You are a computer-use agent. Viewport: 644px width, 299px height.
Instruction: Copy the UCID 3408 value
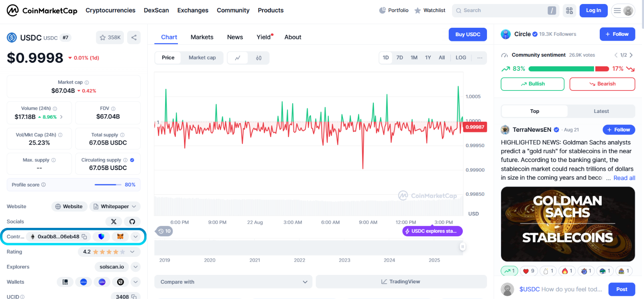(134, 297)
